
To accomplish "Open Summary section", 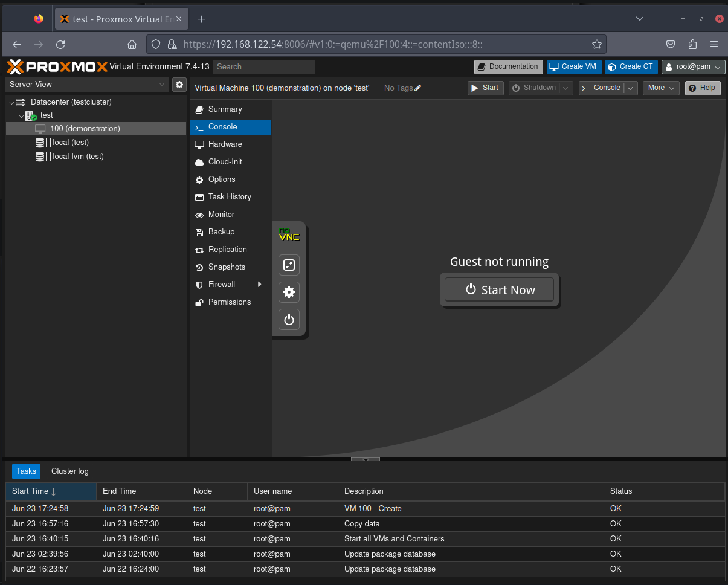I will pyautogui.click(x=230, y=109).
